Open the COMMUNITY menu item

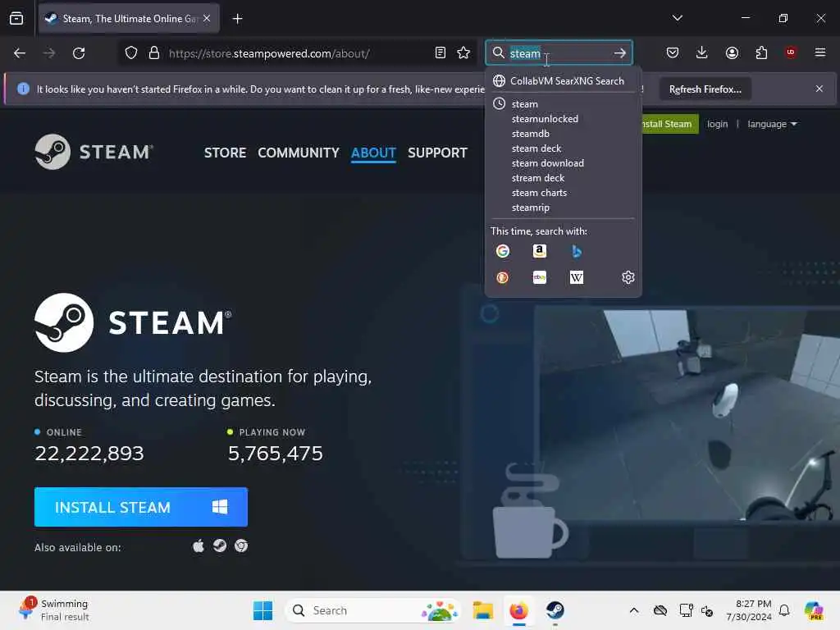(299, 153)
